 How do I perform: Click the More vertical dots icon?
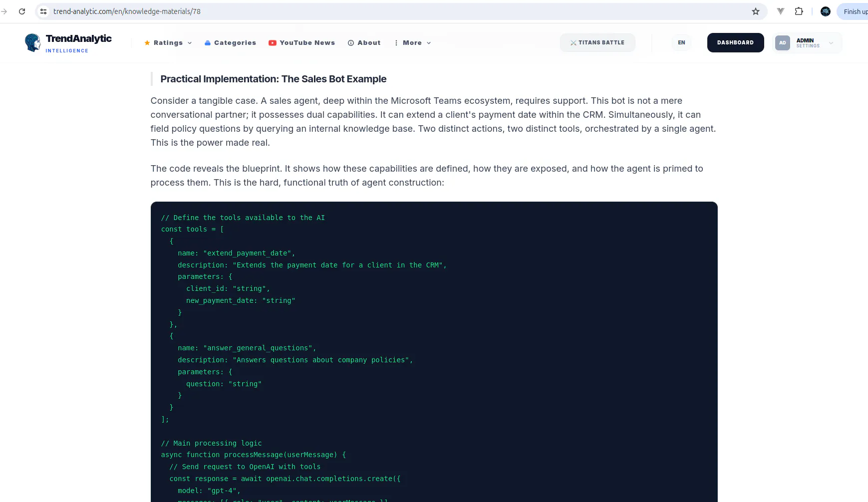pyautogui.click(x=396, y=43)
